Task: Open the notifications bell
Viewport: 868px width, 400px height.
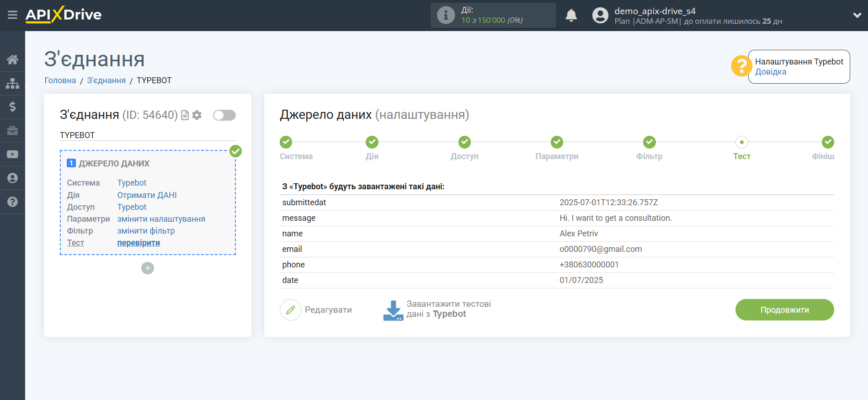Action: (x=571, y=16)
